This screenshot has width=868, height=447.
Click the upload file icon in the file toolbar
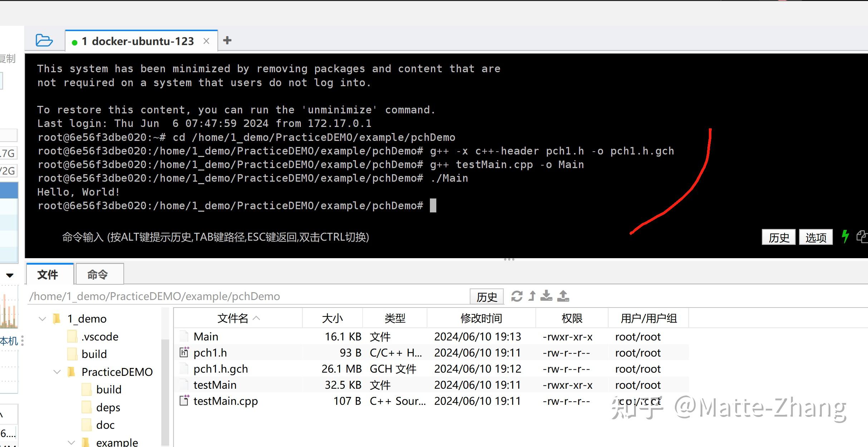point(564,296)
